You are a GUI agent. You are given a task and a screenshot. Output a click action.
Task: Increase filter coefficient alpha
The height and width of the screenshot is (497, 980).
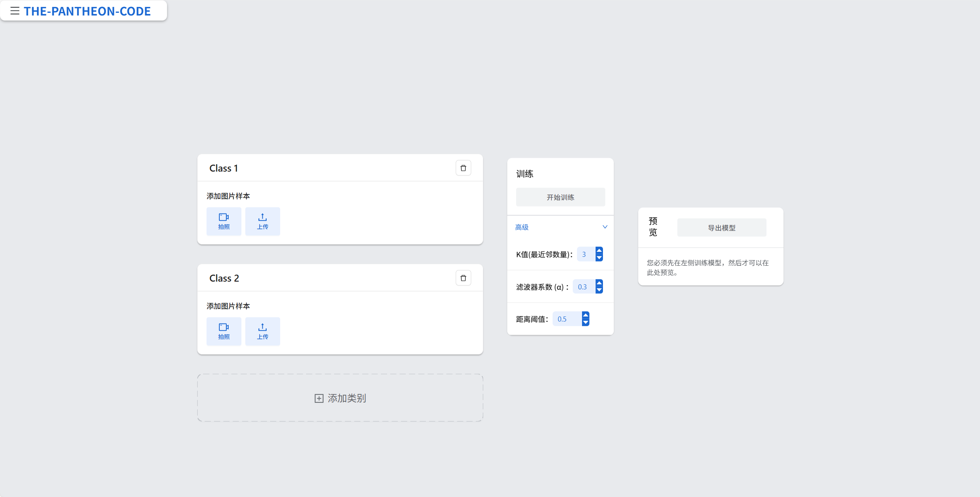(x=599, y=283)
